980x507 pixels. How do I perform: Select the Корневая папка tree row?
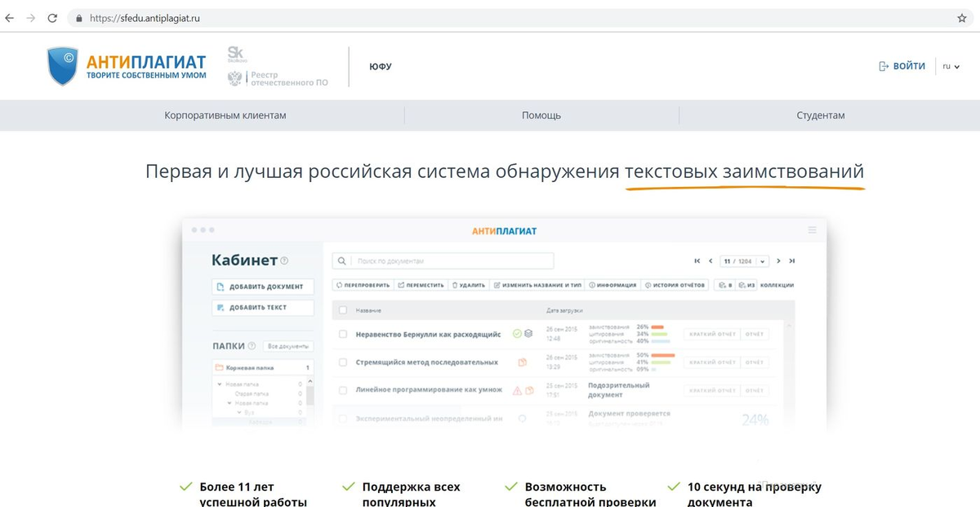pos(262,368)
